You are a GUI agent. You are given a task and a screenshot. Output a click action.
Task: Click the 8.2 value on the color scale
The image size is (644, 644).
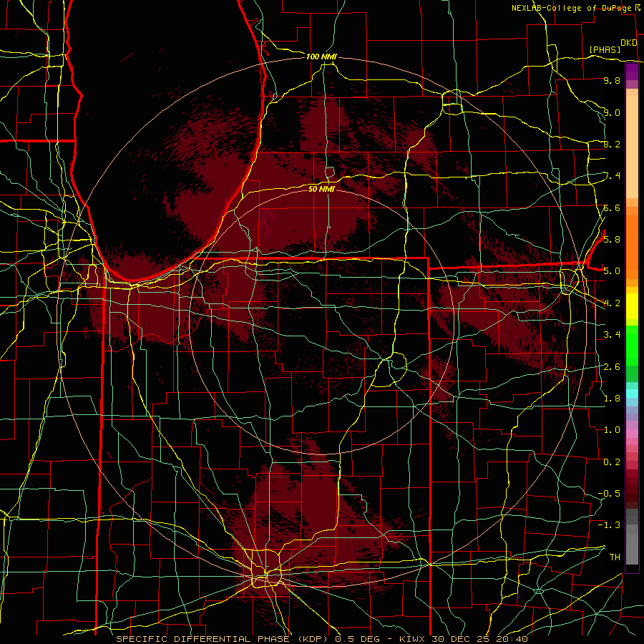[612, 144]
